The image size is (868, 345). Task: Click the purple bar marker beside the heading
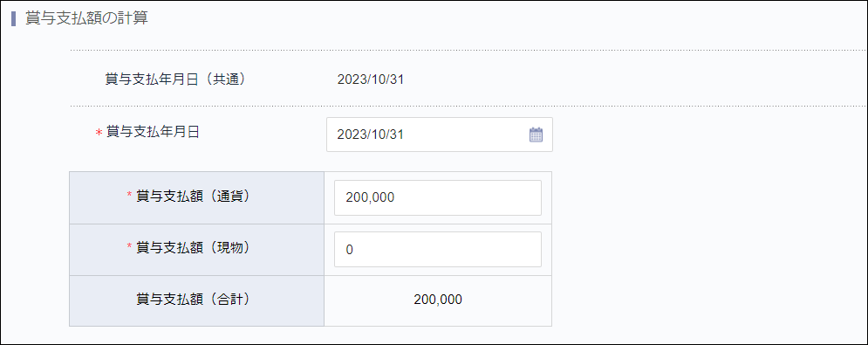click(13, 18)
